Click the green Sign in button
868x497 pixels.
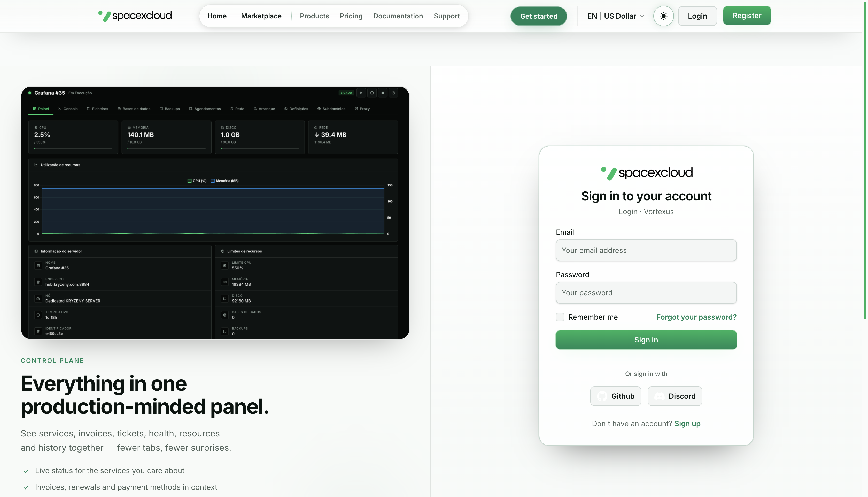[x=646, y=340]
